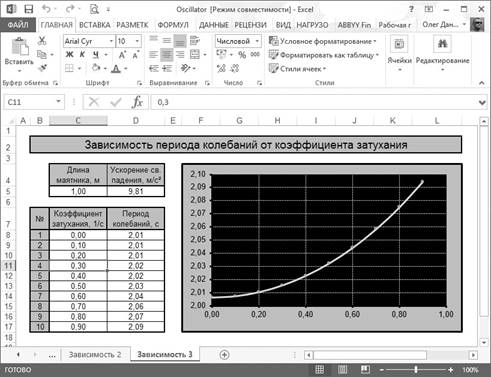This screenshot has height=377, width=491.
Task: Click the add new sheet plus icon
Action: [224, 355]
